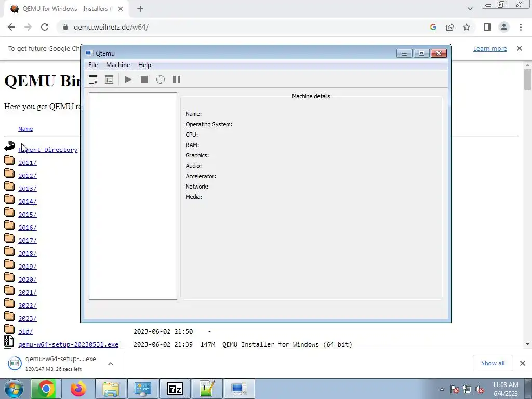Open the Chrome profile avatar
This screenshot has width=532, height=399.
point(504,27)
